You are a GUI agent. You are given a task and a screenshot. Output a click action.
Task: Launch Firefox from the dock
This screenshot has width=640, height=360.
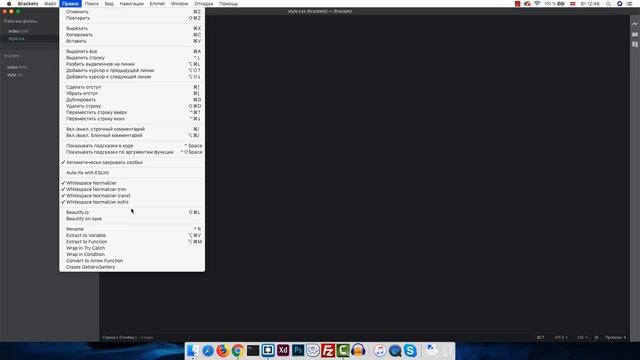[x=223, y=350]
